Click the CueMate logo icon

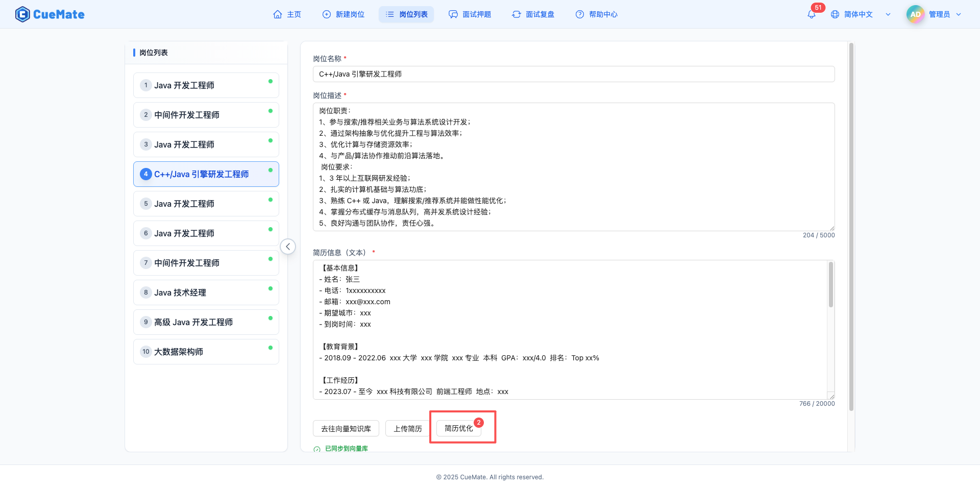pos(22,14)
